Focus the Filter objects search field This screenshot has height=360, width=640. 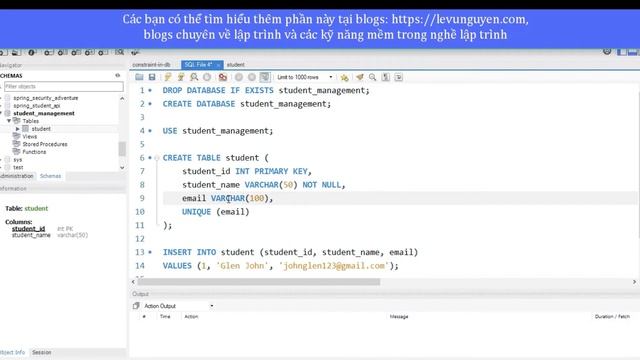[x=64, y=87]
